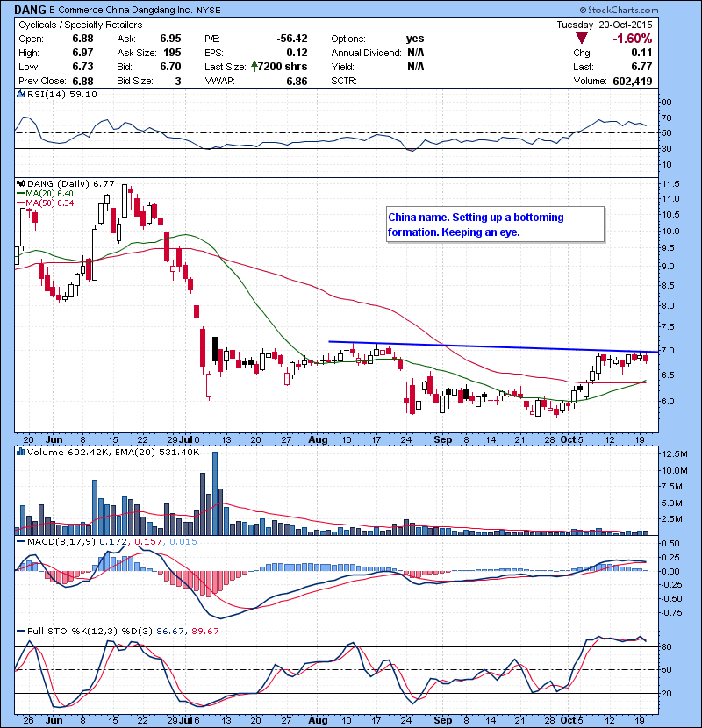The width and height of the screenshot is (702, 728).
Task: Click the NYSE exchange label
Action: 209,10
